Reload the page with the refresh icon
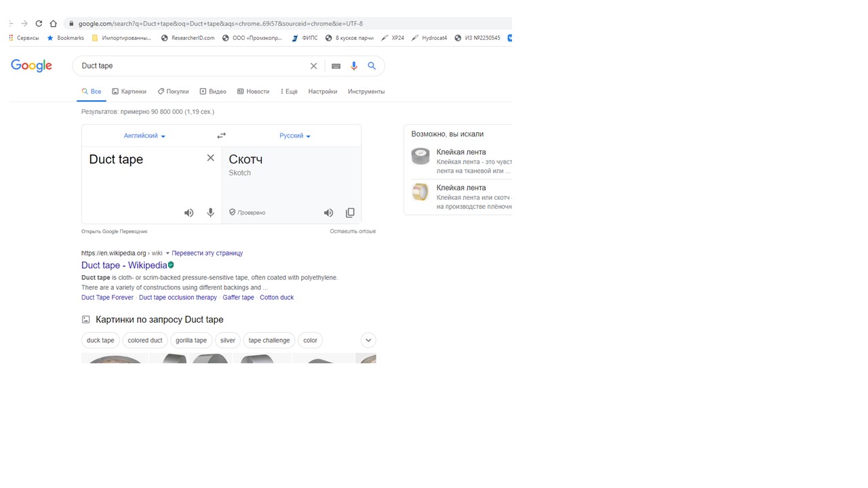The width and height of the screenshot is (868, 488). point(39,24)
